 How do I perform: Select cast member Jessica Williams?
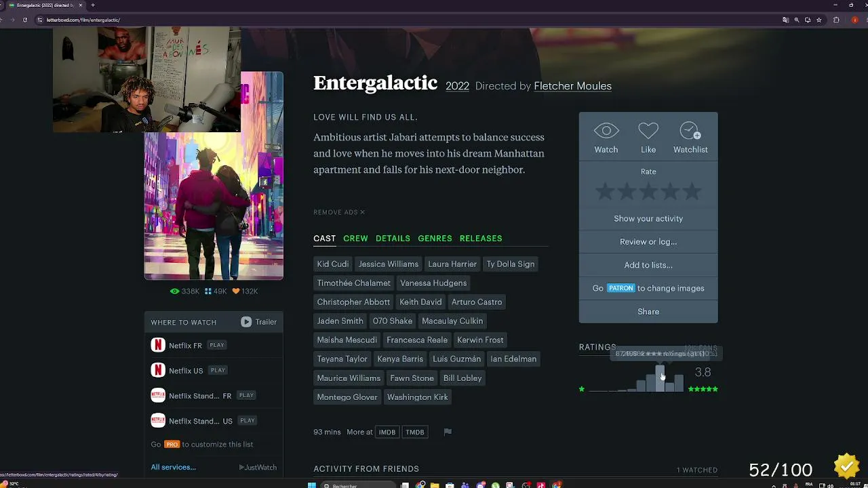tap(389, 264)
